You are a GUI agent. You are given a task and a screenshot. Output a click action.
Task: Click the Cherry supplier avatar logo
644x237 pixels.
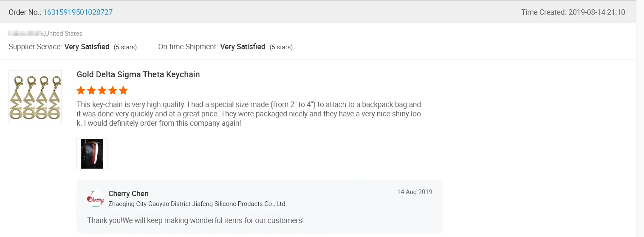point(95,199)
